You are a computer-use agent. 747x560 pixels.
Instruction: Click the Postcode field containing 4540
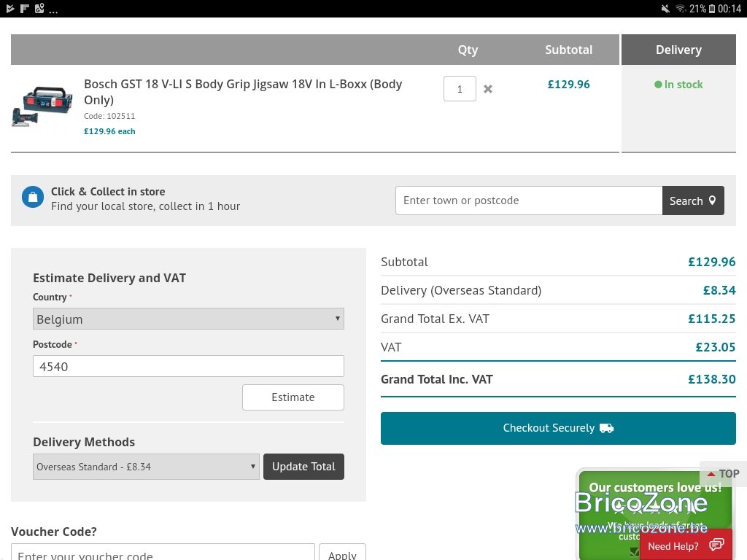(188, 366)
